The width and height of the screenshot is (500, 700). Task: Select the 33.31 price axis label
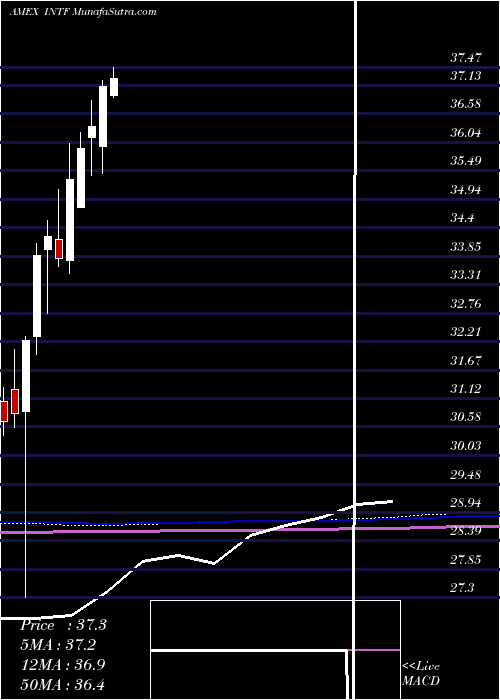(466, 275)
